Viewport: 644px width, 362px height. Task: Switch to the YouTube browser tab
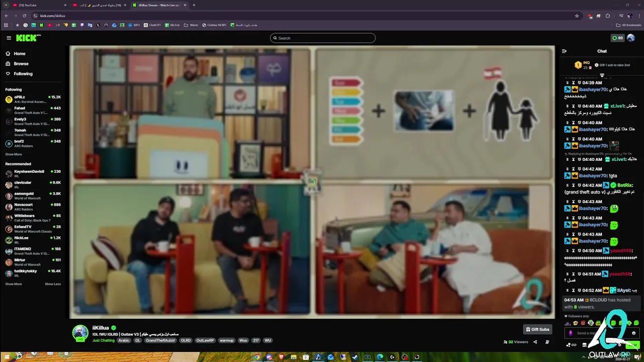click(39, 5)
